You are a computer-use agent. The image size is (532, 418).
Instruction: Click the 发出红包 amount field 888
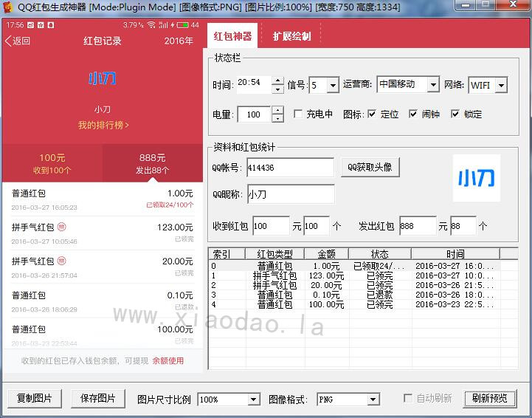click(x=418, y=226)
